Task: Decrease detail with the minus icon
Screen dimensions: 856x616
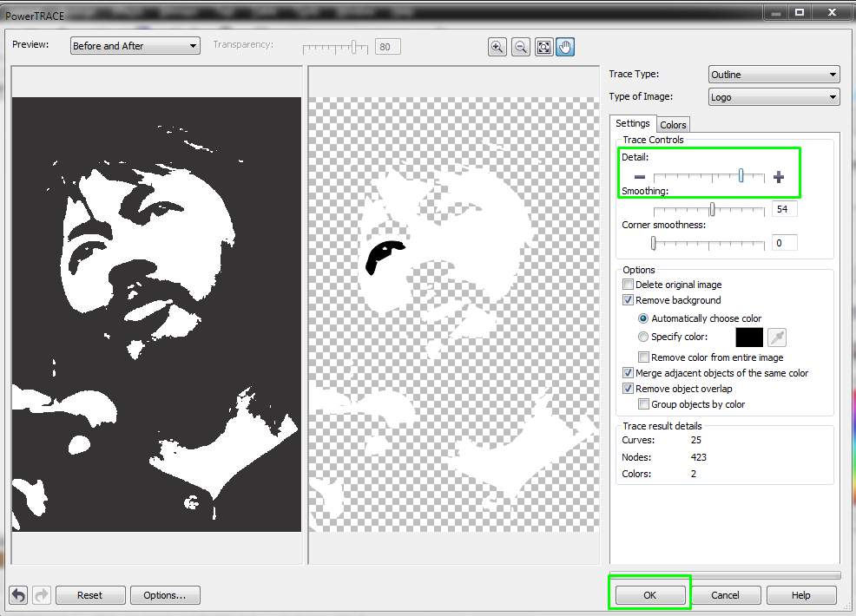Action: pos(640,177)
